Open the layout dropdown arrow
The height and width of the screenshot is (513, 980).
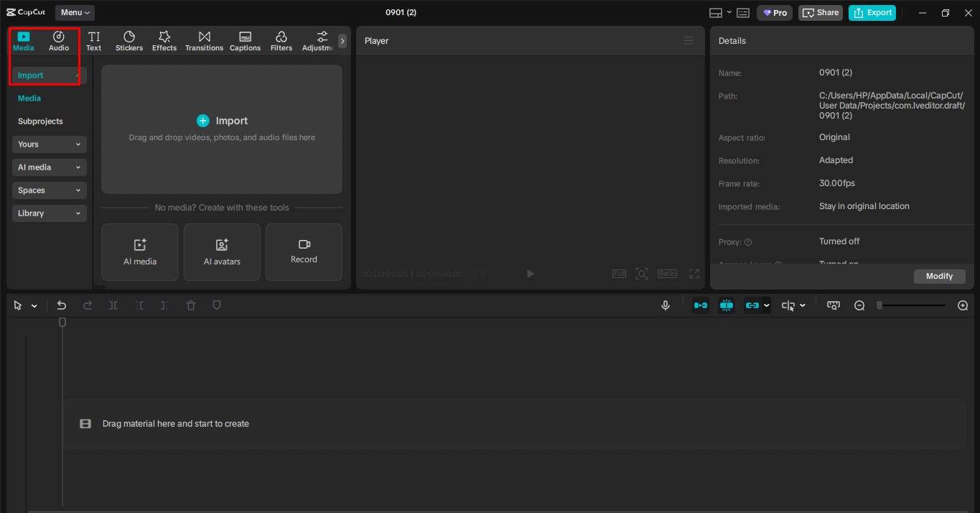(729, 12)
